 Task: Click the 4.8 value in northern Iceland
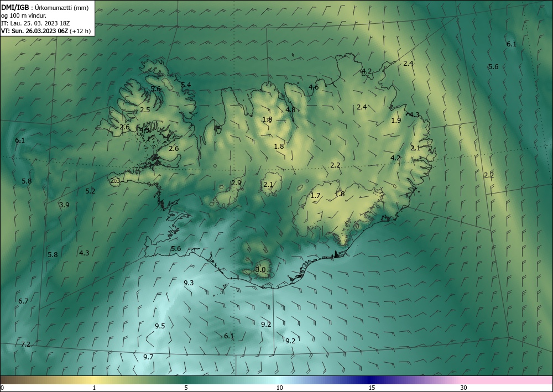pyautogui.click(x=290, y=109)
